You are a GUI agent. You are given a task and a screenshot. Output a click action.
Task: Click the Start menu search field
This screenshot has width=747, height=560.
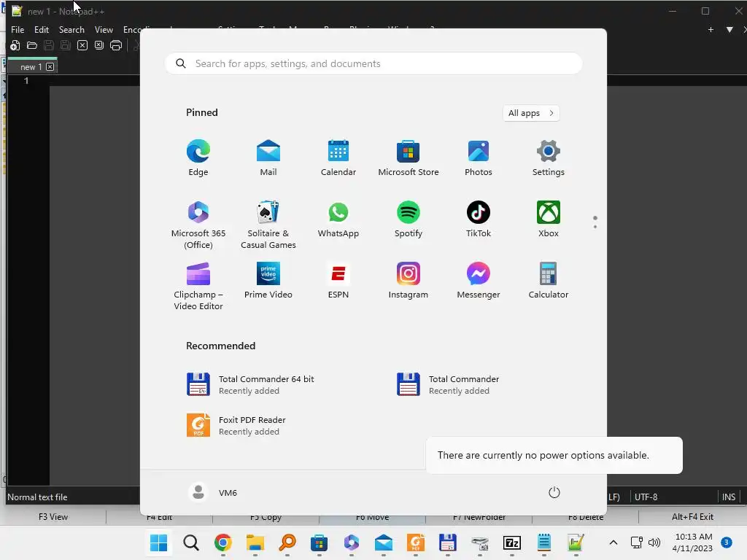click(x=373, y=63)
